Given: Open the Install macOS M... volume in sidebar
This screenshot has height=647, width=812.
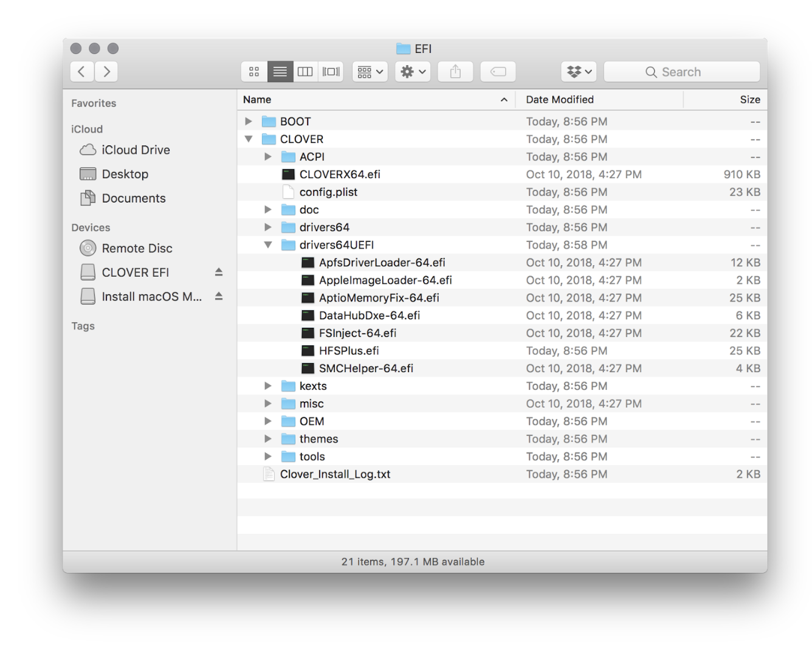Looking at the screenshot, I should [141, 297].
